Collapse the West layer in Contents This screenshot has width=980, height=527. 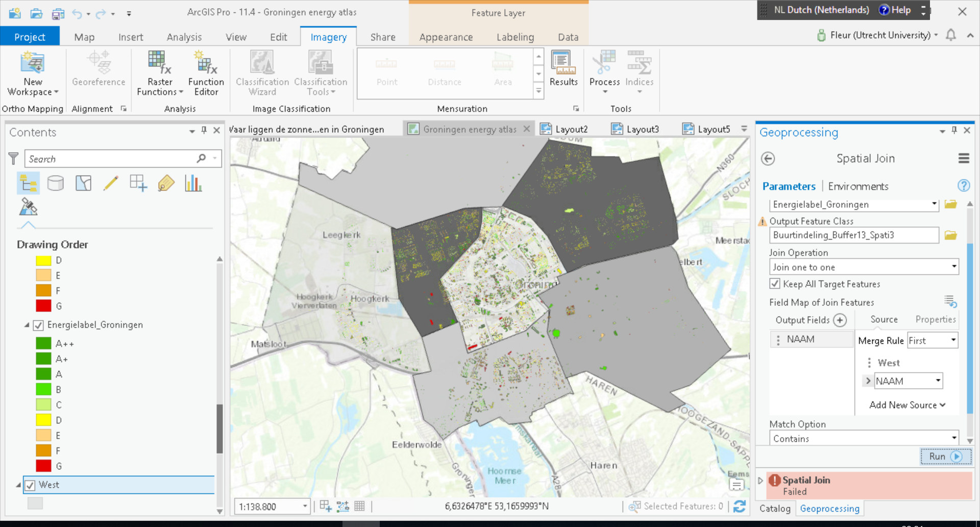click(x=18, y=485)
